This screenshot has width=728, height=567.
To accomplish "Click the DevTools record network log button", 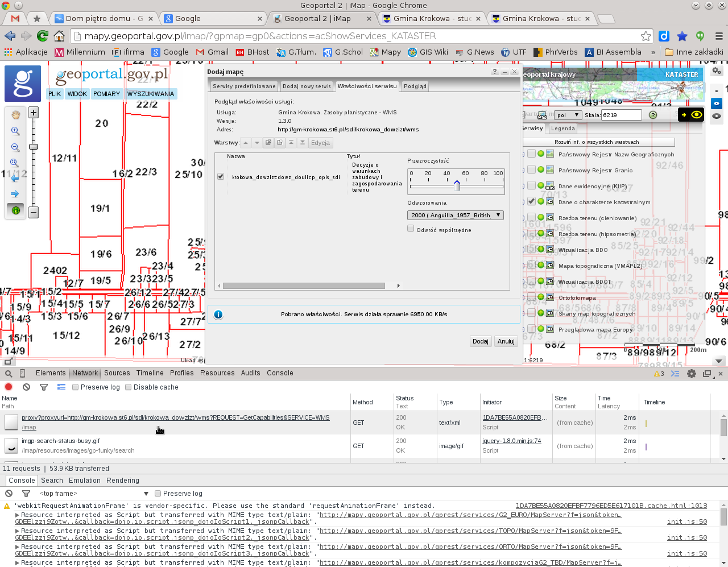I will pyautogui.click(x=9, y=387).
